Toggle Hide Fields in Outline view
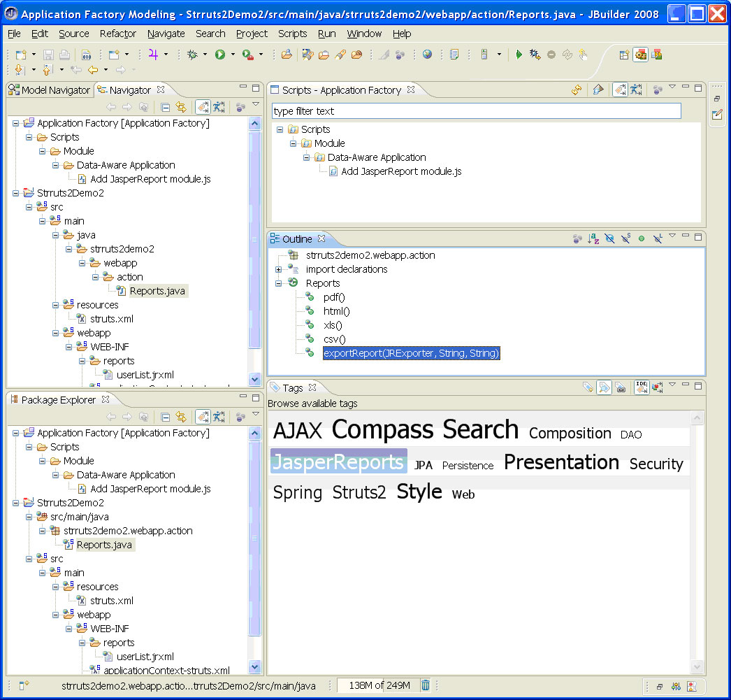 [x=609, y=238]
